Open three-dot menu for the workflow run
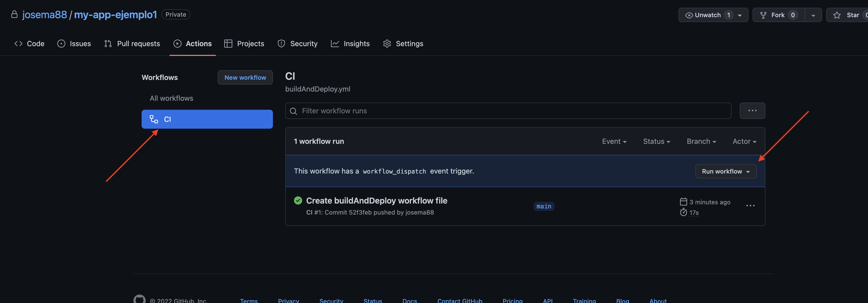Image resolution: width=868 pixels, height=303 pixels. (x=750, y=206)
